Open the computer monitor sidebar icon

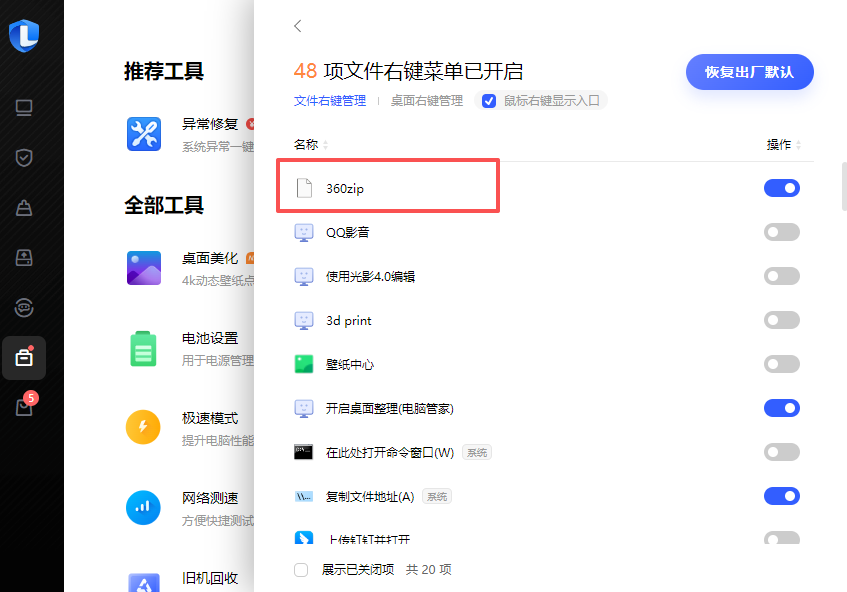[24, 108]
